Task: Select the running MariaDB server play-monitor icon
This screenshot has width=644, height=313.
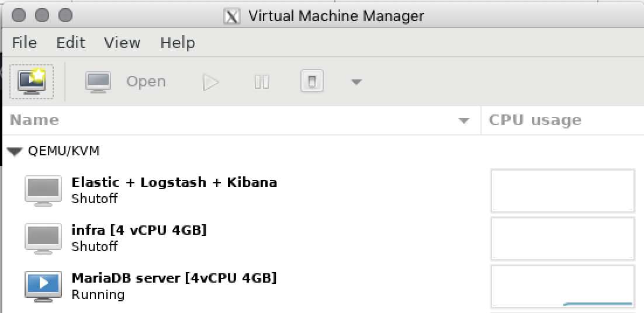Action: coord(43,286)
